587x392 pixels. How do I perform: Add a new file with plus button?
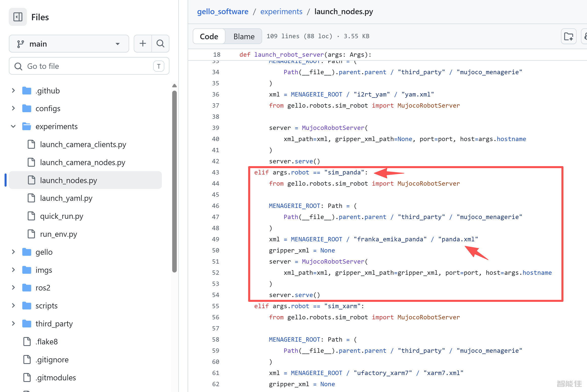(x=143, y=44)
